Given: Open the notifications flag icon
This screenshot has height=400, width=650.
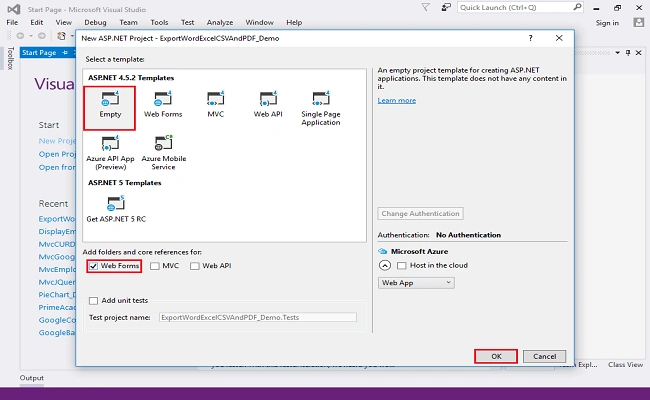Looking at the screenshot, I should pos(426,7).
